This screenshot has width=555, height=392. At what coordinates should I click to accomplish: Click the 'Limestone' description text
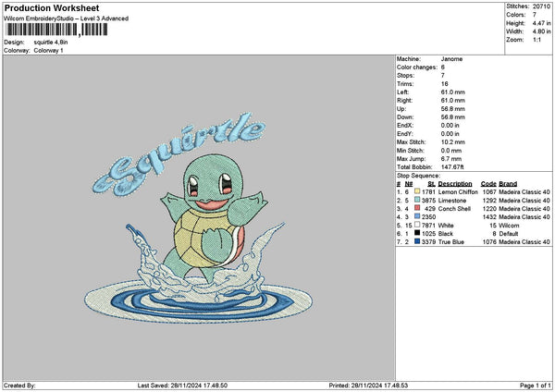click(452, 201)
